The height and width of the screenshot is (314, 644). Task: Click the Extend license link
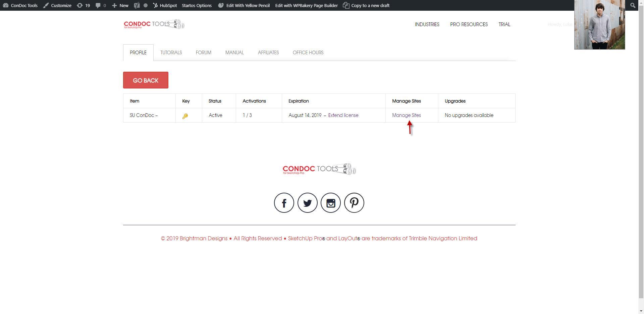[343, 115]
